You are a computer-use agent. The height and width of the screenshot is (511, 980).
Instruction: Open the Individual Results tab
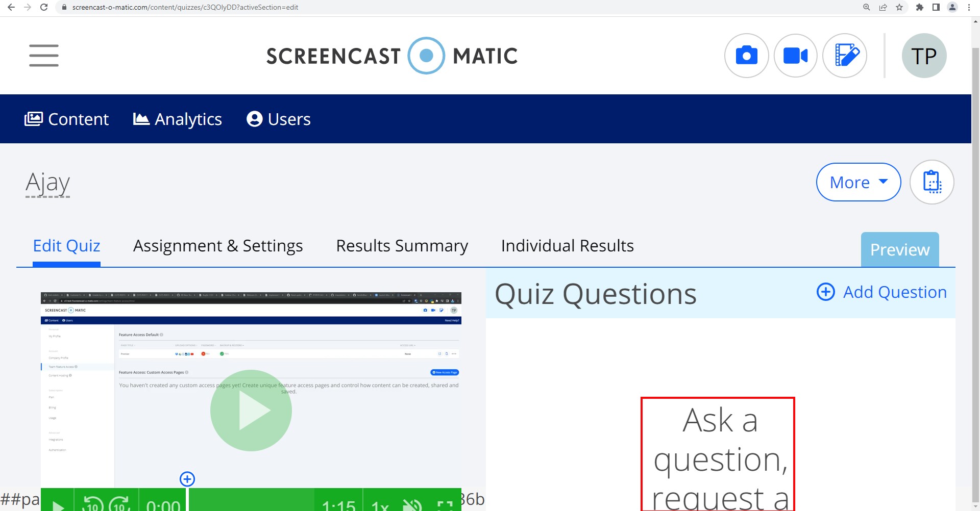point(567,246)
